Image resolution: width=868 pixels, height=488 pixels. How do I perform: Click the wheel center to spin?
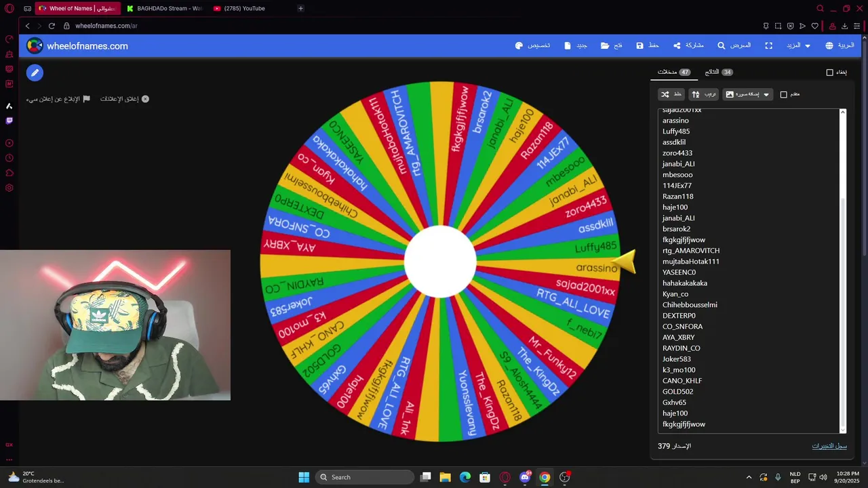click(x=440, y=261)
